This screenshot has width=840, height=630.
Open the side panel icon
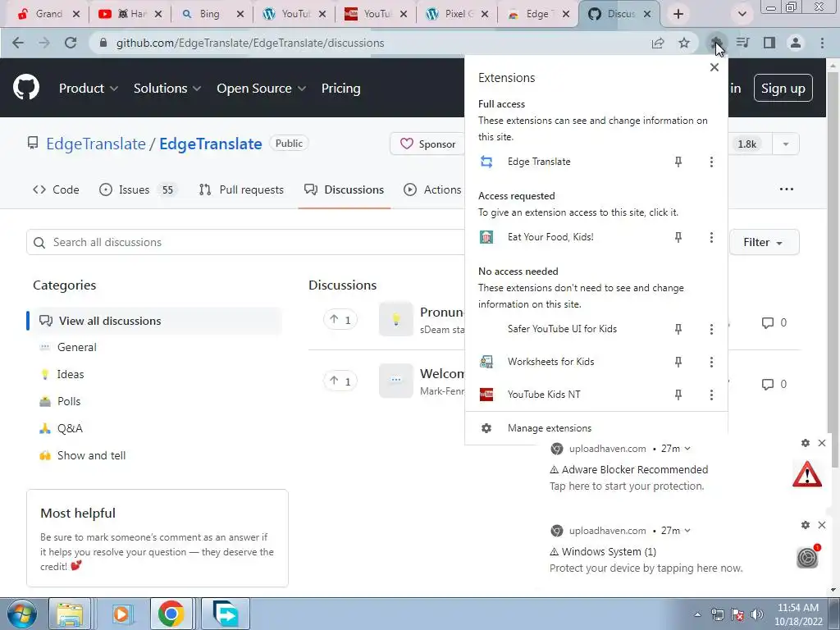pyautogui.click(x=769, y=43)
